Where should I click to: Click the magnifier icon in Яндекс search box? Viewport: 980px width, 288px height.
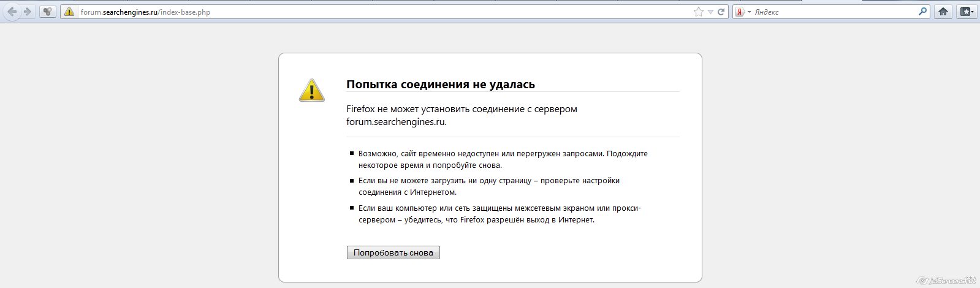(923, 12)
